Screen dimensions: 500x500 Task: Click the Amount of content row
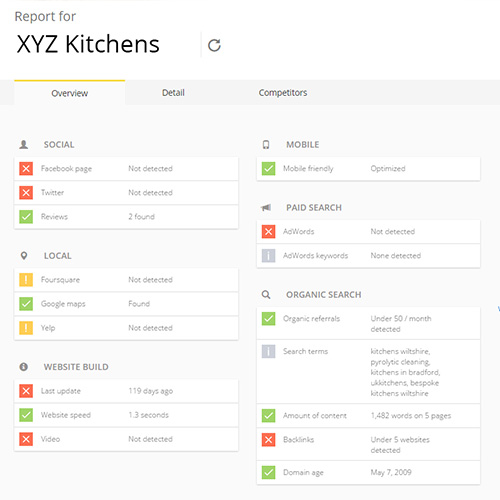click(x=368, y=416)
